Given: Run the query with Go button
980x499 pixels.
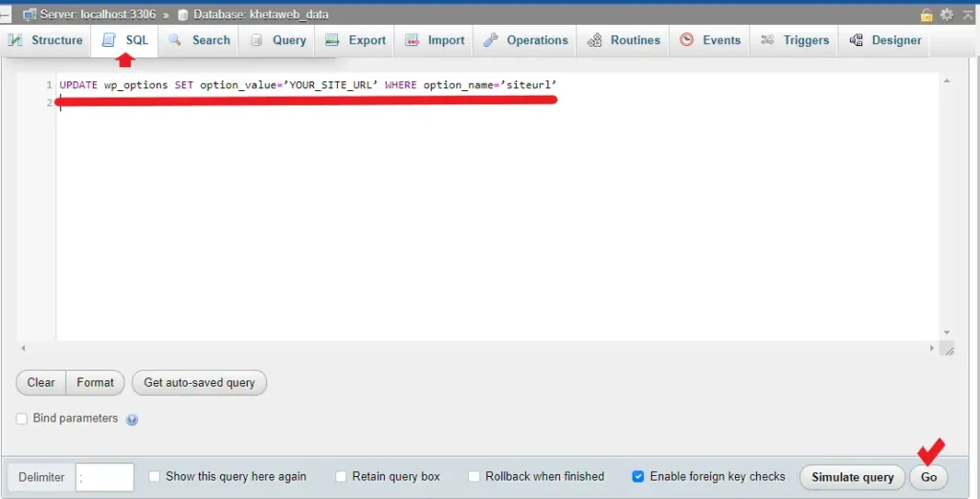Looking at the screenshot, I should pyautogui.click(x=928, y=477).
